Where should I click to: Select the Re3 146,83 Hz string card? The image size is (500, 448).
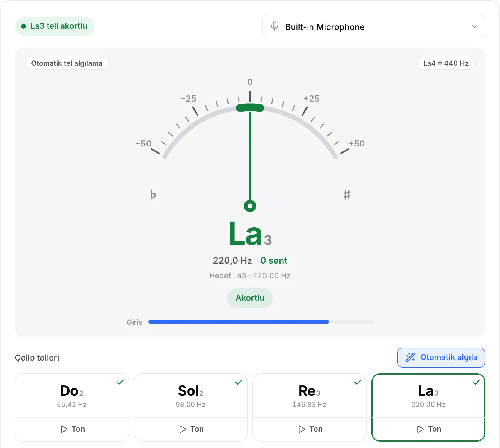click(x=310, y=396)
